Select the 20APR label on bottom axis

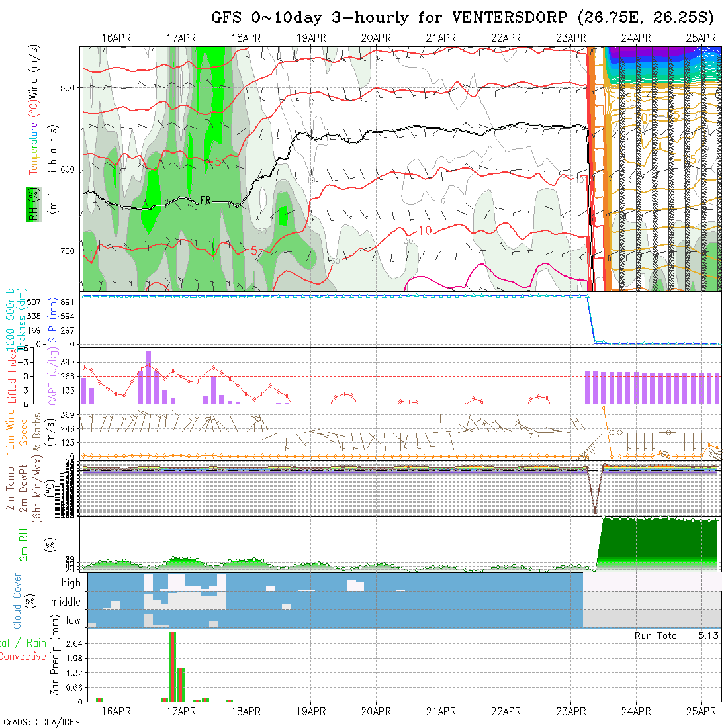(x=376, y=711)
